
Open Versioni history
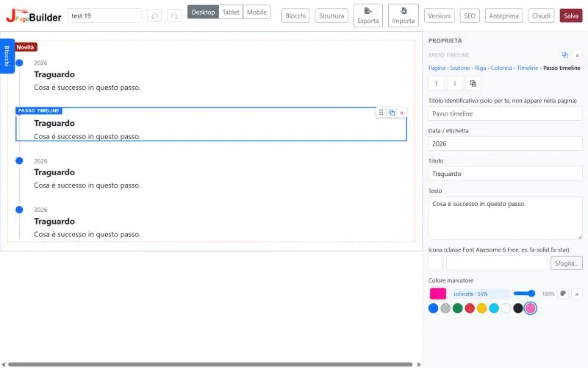click(x=439, y=15)
